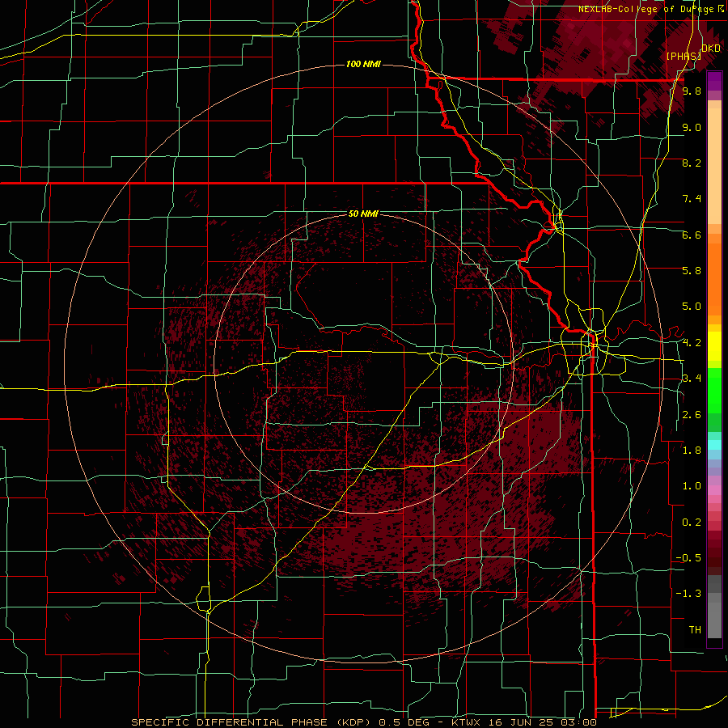Click the NEXLAB-College of DuPage label
This screenshot has height=728, width=728.
pos(645,9)
